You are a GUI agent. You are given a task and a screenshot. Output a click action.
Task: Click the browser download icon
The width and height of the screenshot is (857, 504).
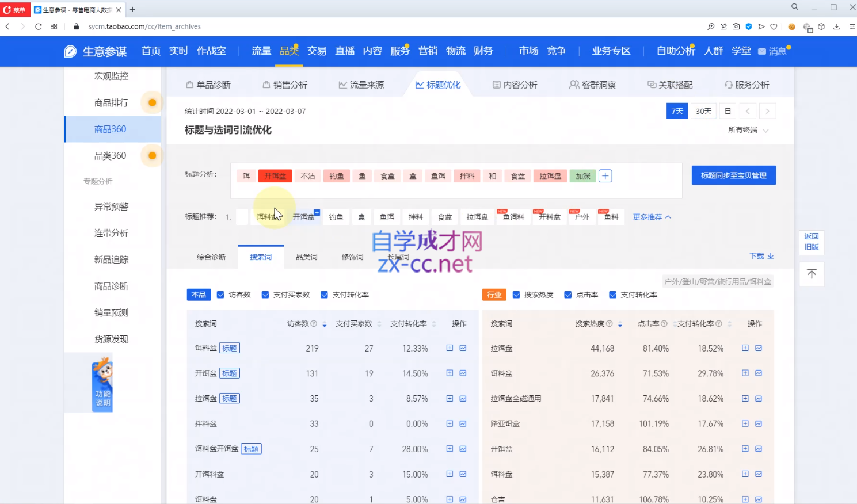click(x=836, y=26)
